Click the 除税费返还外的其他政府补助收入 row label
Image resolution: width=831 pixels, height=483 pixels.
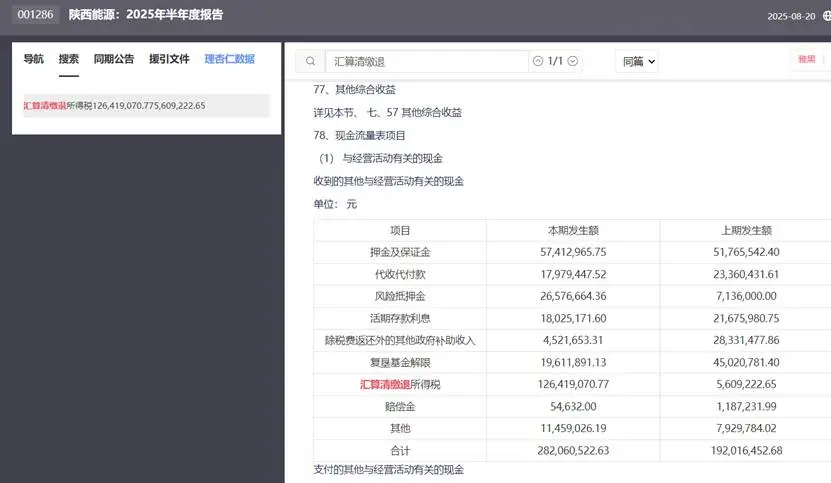[400, 340]
